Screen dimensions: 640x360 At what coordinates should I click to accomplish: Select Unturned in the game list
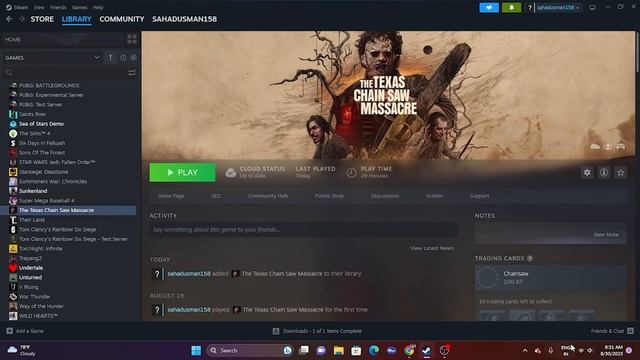pyautogui.click(x=30, y=278)
